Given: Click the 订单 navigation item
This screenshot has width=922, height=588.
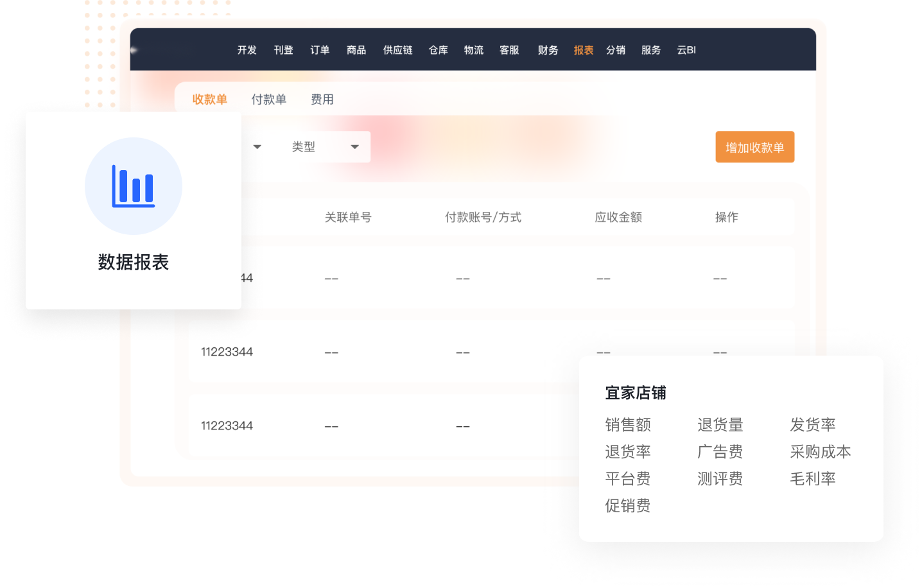Looking at the screenshot, I should 320,50.
